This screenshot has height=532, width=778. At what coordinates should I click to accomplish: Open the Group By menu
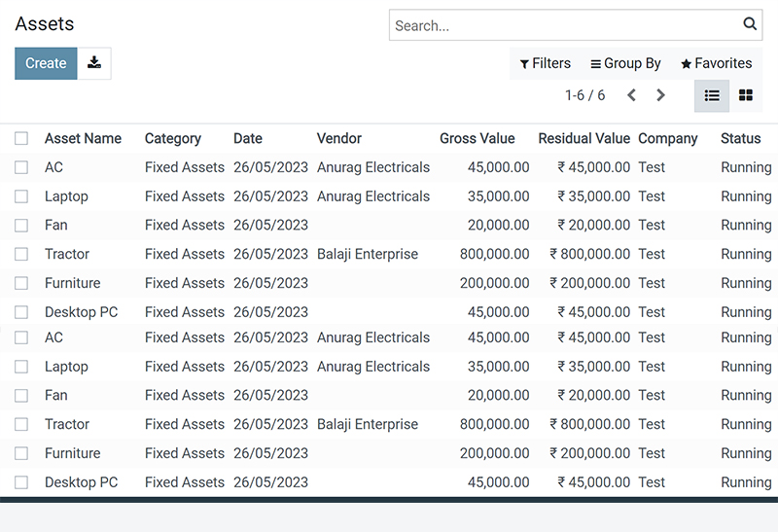click(625, 63)
